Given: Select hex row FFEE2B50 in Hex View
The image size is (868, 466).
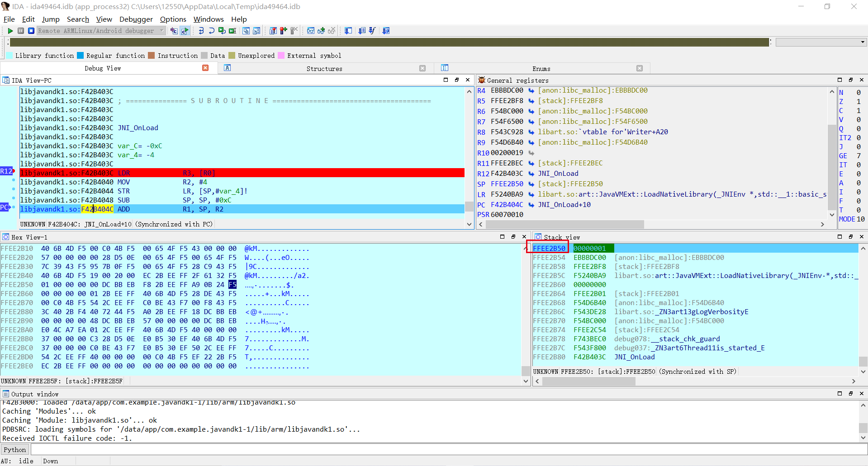Looking at the screenshot, I should point(155,285).
